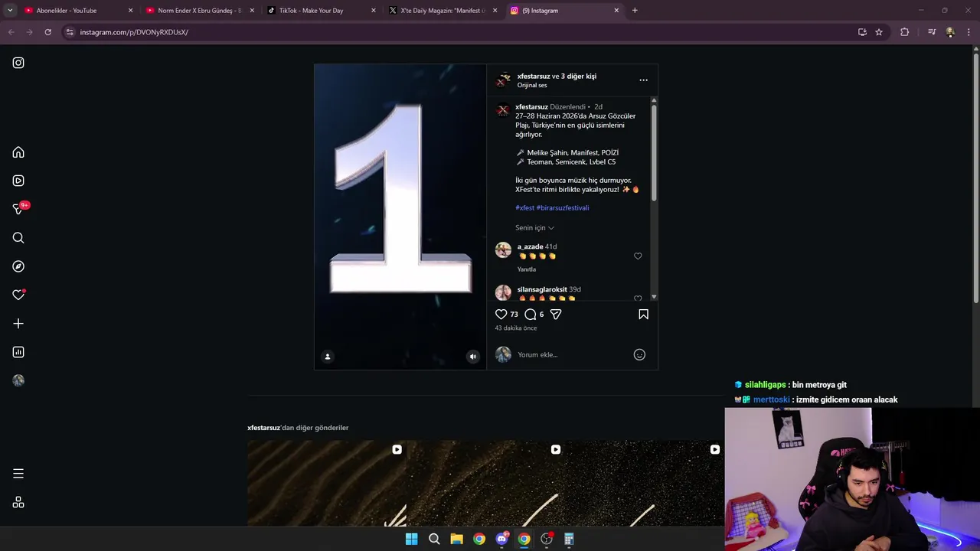Open comments via speech bubble icon
The height and width of the screenshot is (551, 980).
pos(530,315)
